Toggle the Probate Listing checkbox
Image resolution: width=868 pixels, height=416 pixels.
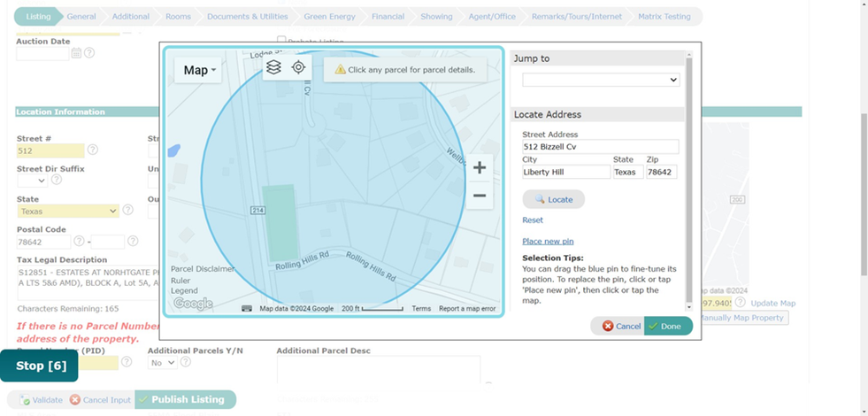pos(281,41)
